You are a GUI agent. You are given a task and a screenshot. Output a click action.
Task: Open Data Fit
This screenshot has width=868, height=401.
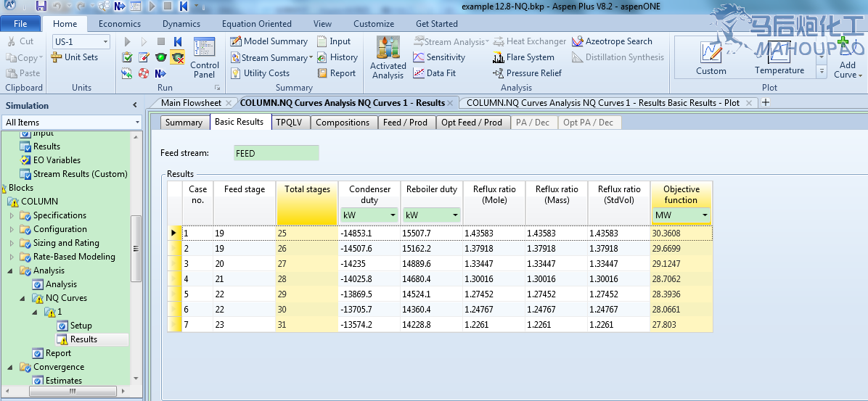(x=435, y=73)
